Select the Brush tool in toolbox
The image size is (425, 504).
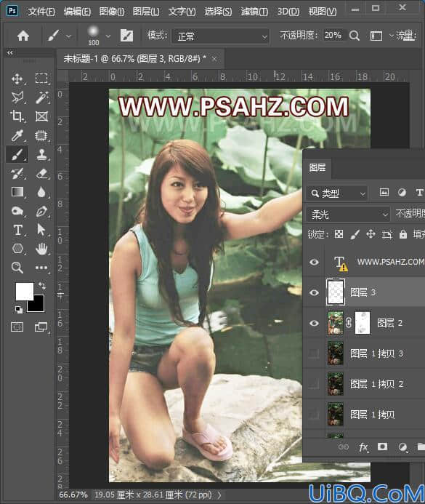coord(17,155)
